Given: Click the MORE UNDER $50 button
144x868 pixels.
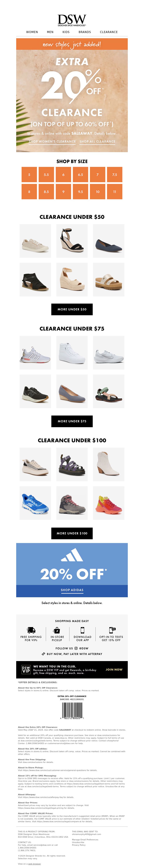Looking at the screenshot, I should pos(72,309).
